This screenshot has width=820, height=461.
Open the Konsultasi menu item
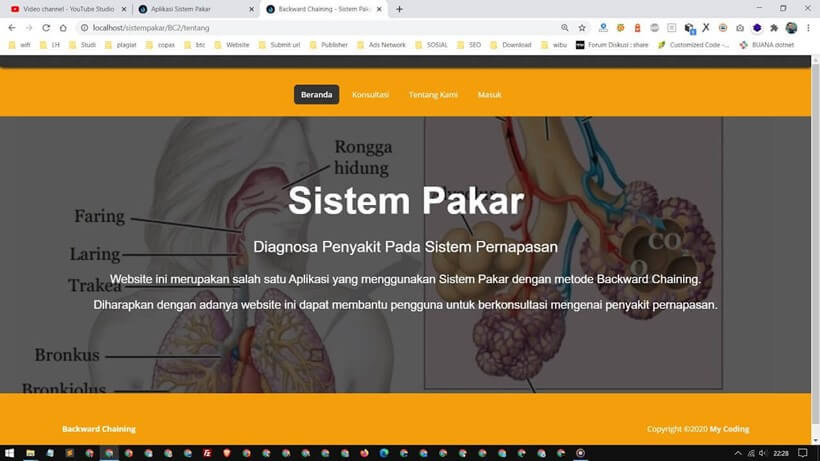370,95
